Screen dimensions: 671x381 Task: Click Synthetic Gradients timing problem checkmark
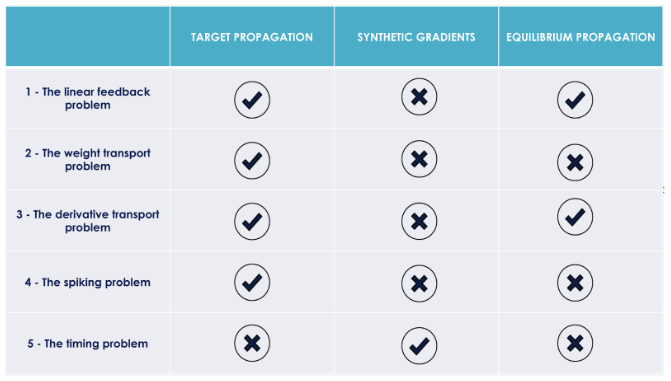419,345
